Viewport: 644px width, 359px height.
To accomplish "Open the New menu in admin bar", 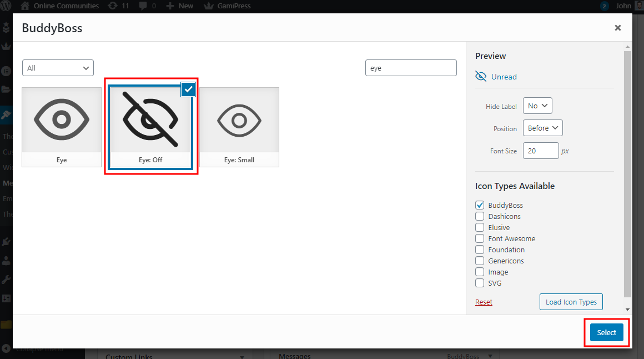I will click(x=180, y=6).
